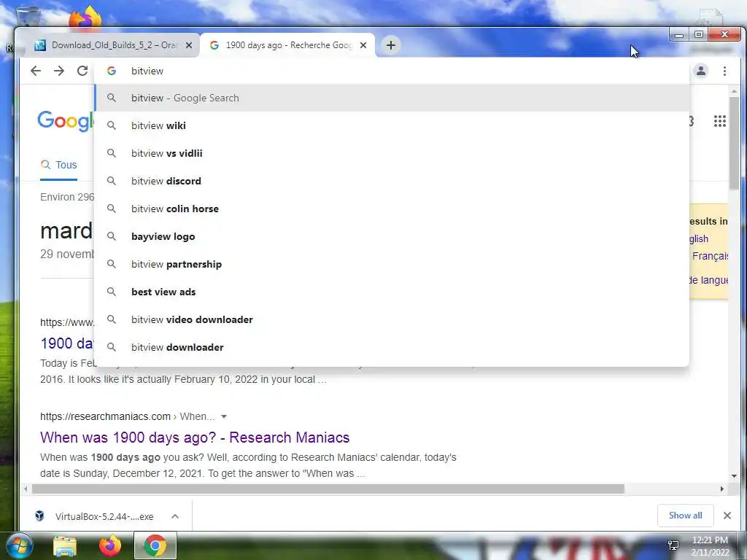This screenshot has height=560, width=747.
Task: Close the Download_Old_Builds_5_2 tab
Action: pyautogui.click(x=189, y=45)
